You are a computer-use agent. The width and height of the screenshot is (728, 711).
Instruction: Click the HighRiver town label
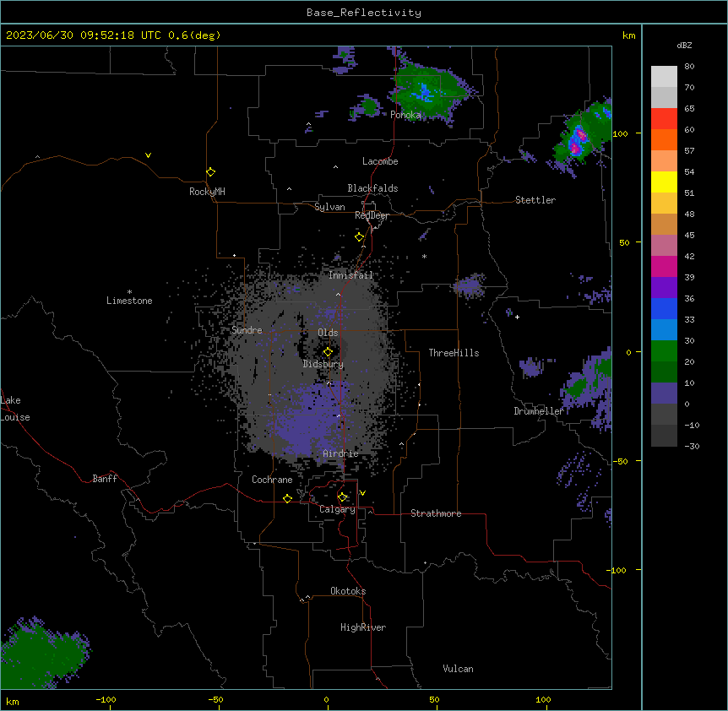point(363,627)
